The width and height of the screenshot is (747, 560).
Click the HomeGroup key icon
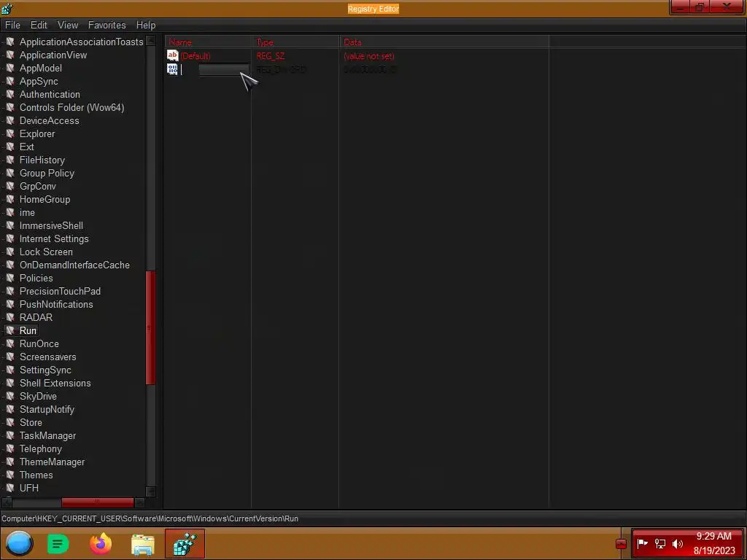(10, 199)
